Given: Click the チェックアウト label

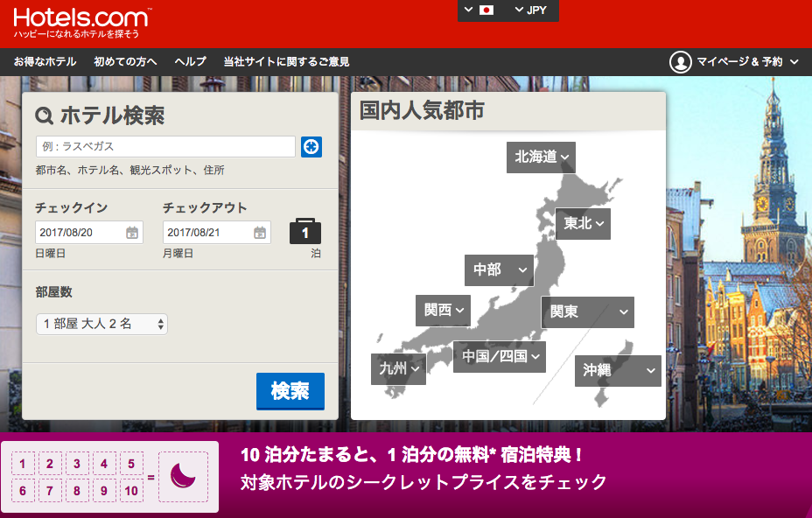Looking at the screenshot, I should tap(205, 208).
